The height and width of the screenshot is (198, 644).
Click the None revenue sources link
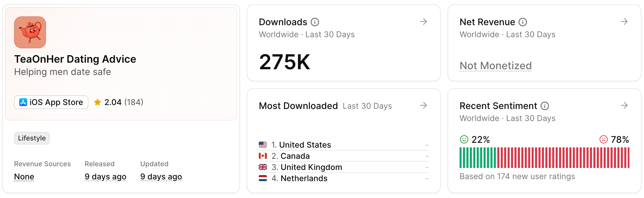pos(24,177)
